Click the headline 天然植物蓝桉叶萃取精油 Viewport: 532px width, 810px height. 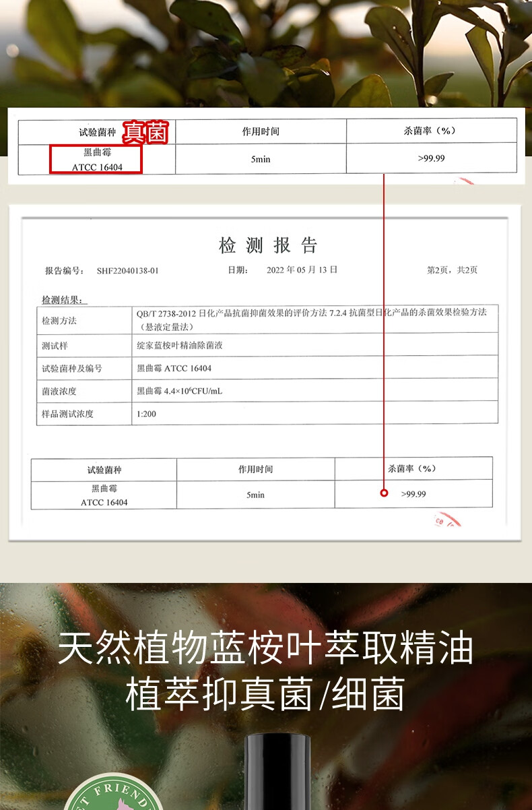coord(266,649)
